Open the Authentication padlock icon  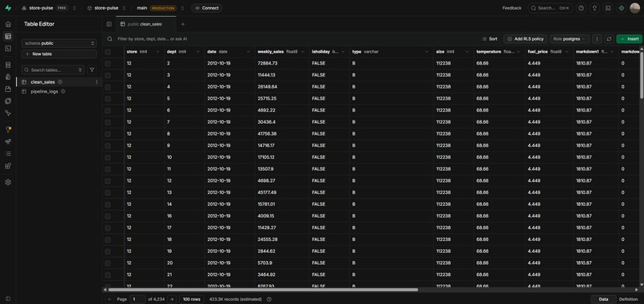pos(8,77)
